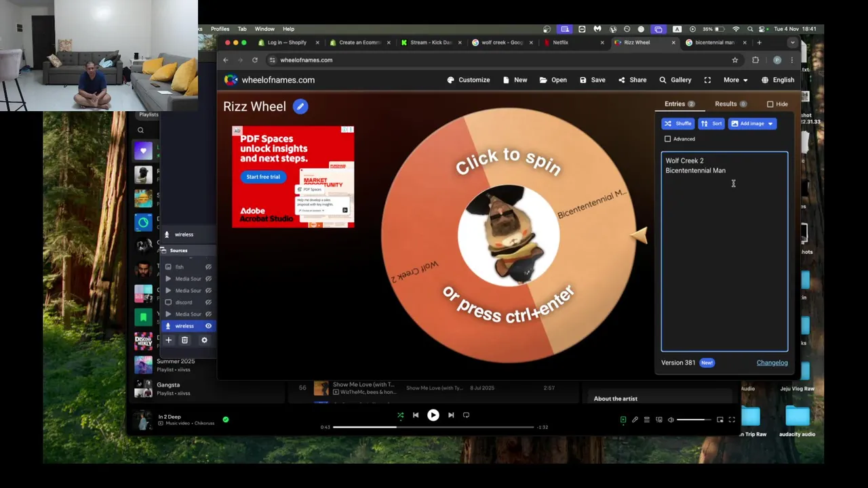Open the English language selector
Screen dimensions: 868x488
pyautogui.click(x=778, y=80)
